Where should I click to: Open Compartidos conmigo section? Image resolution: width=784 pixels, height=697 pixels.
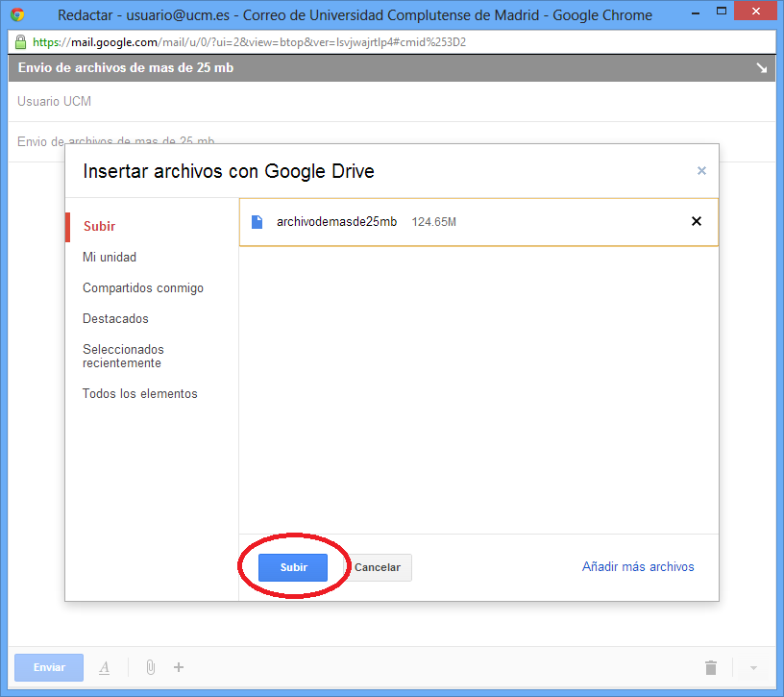pyautogui.click(x=143, y=288)
